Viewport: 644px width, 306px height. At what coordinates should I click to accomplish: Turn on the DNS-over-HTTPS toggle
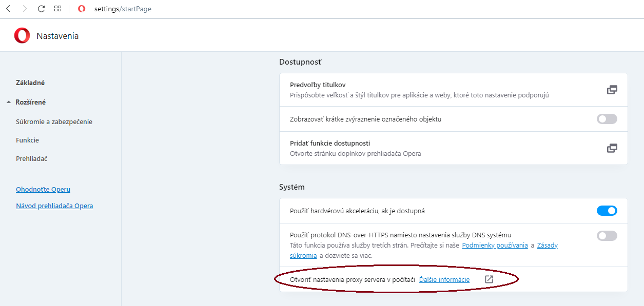click(607, 236)
